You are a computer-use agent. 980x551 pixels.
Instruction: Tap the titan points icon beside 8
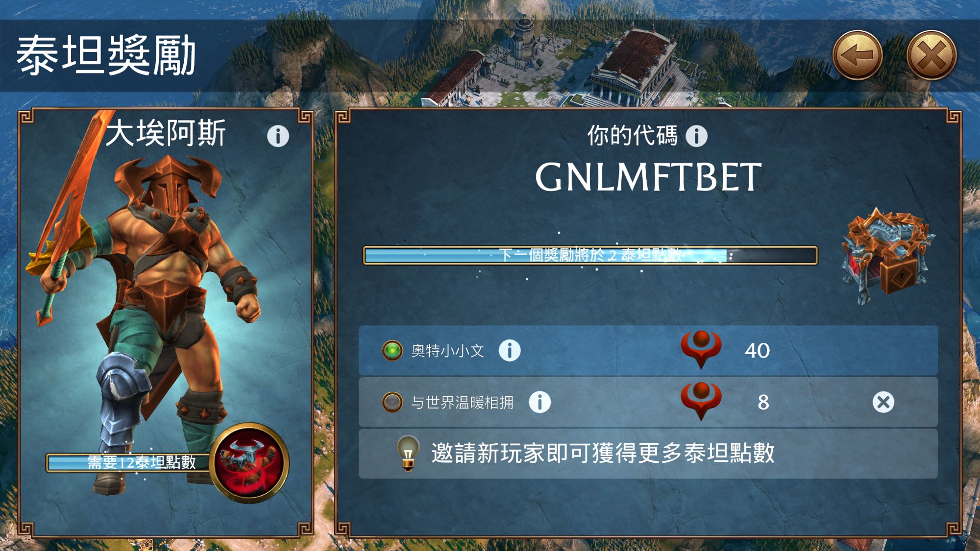[x=701, y=401]
